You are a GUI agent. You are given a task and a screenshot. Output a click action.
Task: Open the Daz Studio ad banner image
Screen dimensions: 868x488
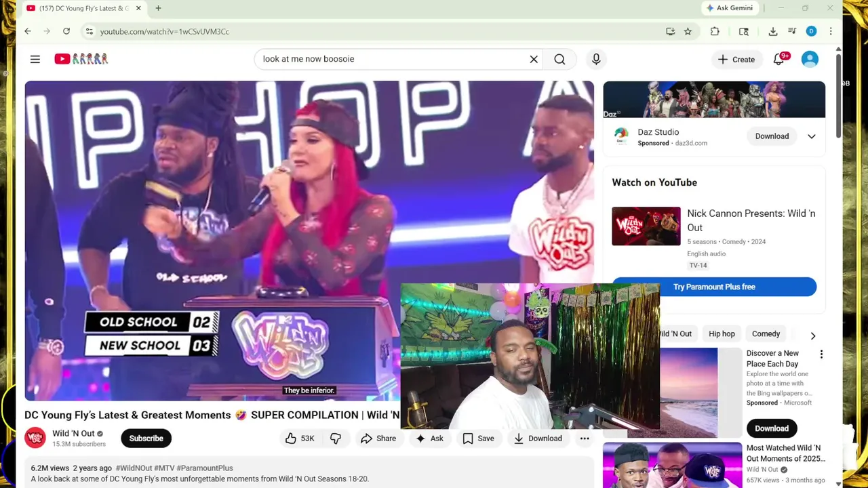pos(714,100)
